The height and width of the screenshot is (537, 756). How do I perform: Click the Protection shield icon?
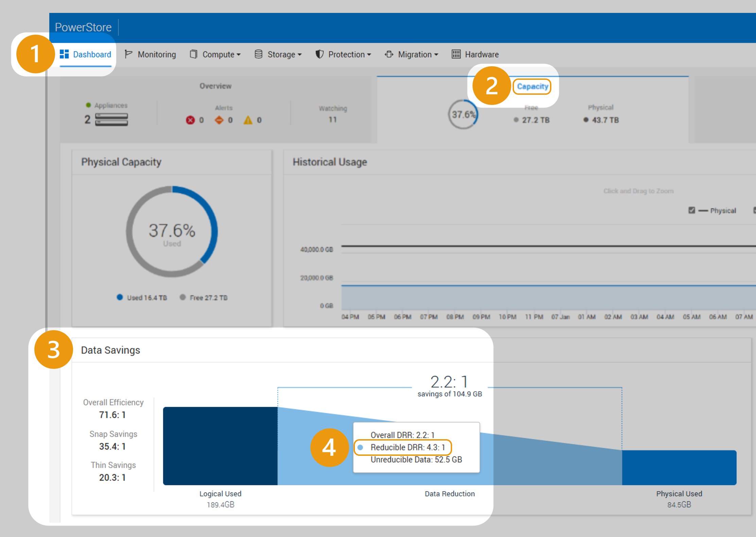point(320,54)
